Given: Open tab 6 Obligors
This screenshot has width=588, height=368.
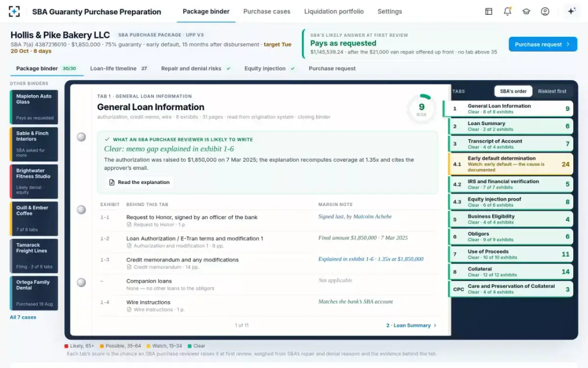Looking at the screenshot, I should [511, 237].
